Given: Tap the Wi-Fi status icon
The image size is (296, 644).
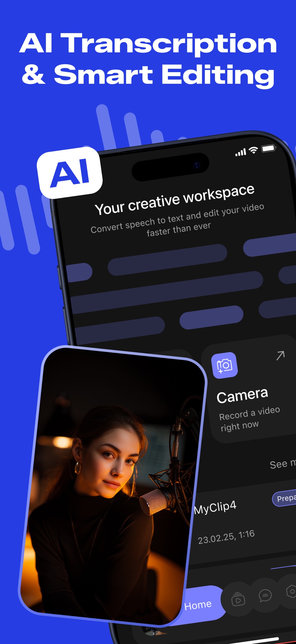Looking at the screenshot, I should (253, 150).
